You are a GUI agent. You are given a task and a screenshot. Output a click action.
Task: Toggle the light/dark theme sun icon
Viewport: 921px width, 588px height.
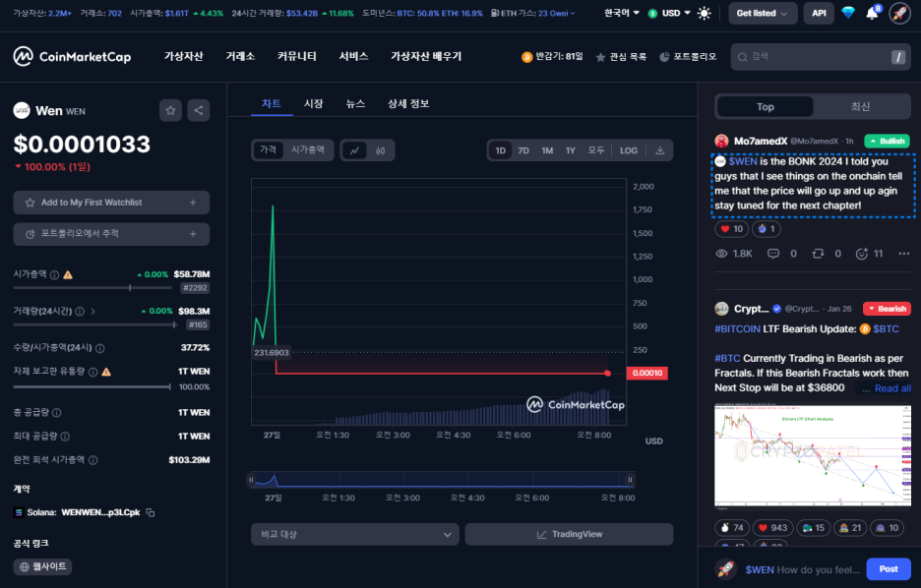pyautogui.click(x=704, y=13)
